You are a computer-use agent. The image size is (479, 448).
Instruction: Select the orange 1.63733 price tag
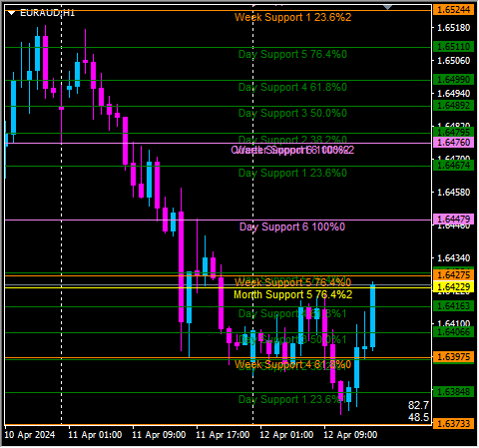click(x=454, y=424)
